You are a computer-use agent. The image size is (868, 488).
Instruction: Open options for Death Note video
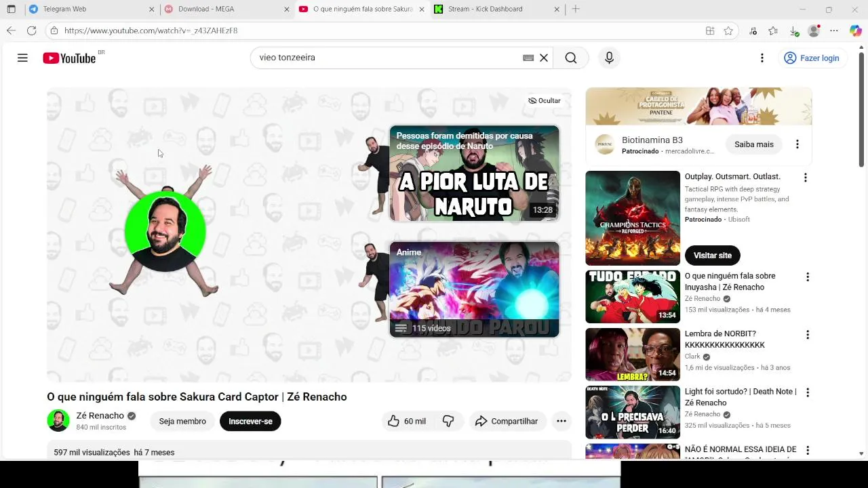(808, 392)
